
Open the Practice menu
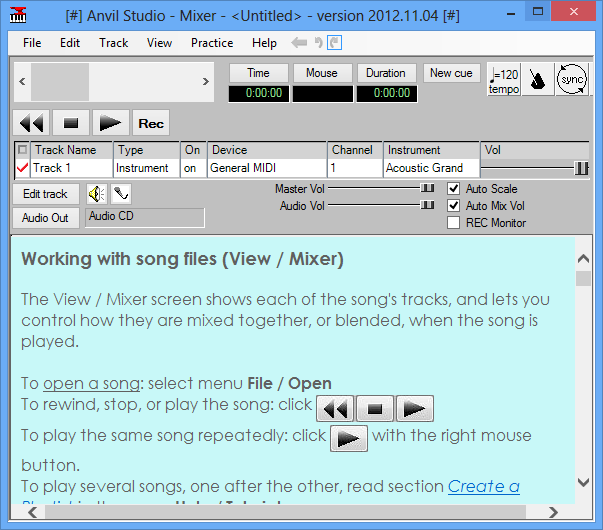coord(212,43)
